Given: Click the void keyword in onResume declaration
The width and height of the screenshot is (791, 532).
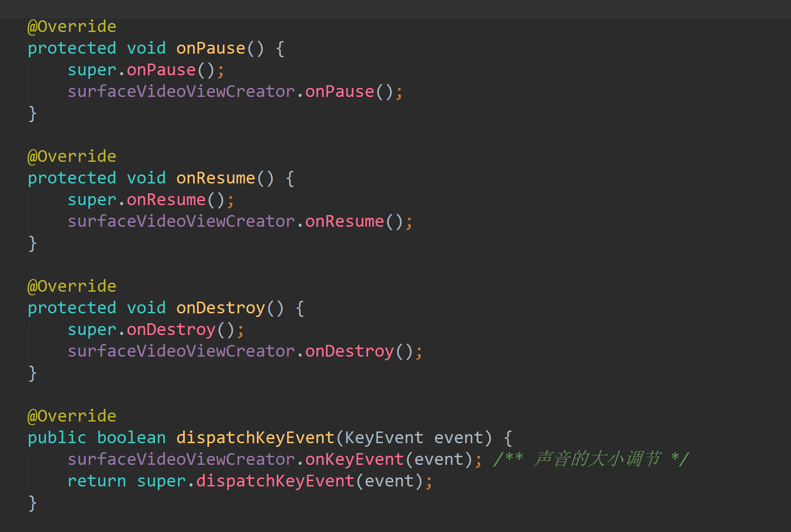Looking at the screenshot, I should coord(146,178).
